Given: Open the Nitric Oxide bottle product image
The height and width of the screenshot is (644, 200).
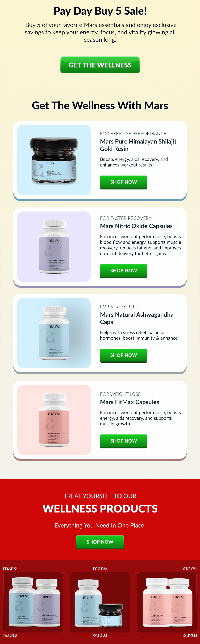Looking at the screenshot, I should click(x=54, y=247).
